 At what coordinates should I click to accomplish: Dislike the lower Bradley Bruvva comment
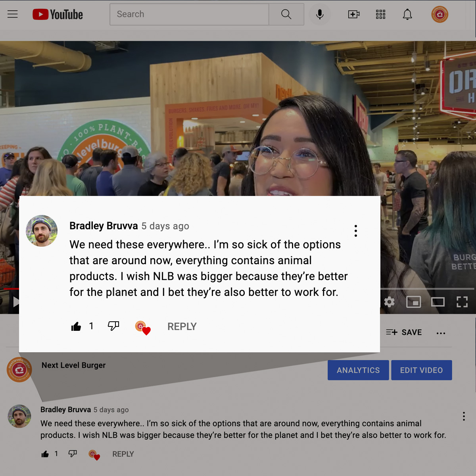(73, 453)
